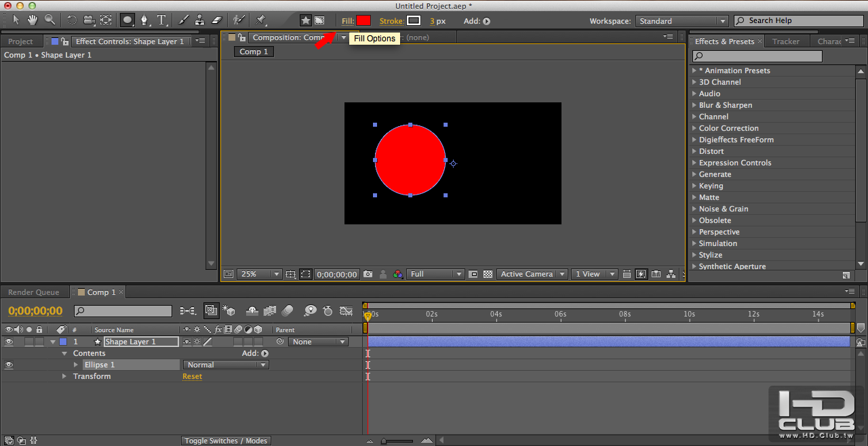Click the red Fill color swatch
The width and height of the screenshot is (868, 446).
(363, 21)
